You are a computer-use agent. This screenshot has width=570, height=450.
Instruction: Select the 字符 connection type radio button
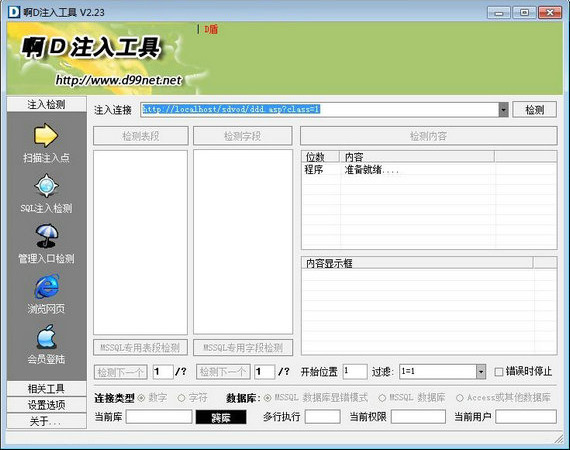click(181, 398)
